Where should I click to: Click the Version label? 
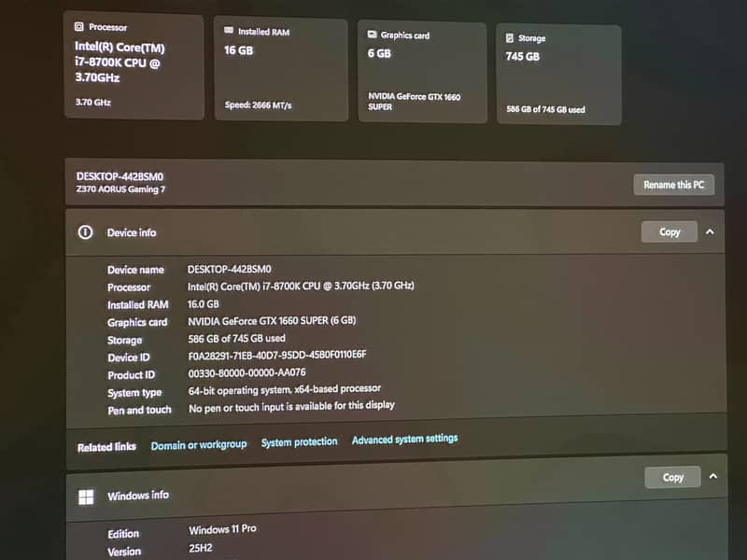click(124, 552)
